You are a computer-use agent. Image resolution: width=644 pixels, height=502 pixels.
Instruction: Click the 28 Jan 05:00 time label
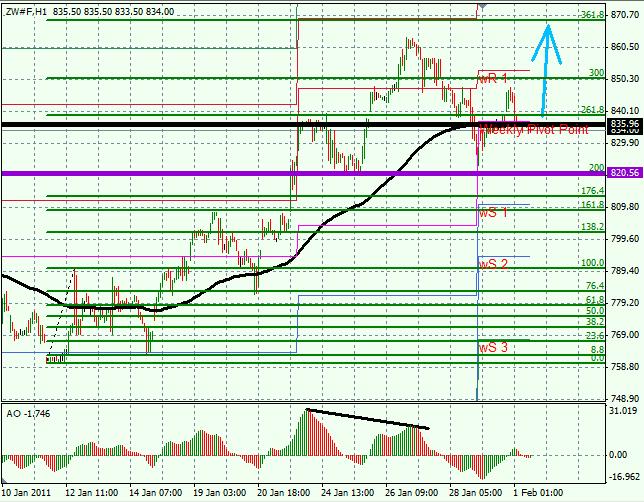click(x=476, y=493)
